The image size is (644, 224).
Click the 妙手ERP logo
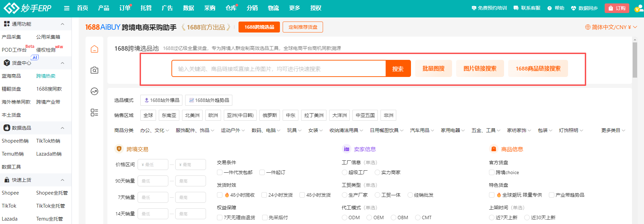click(27, 8)
